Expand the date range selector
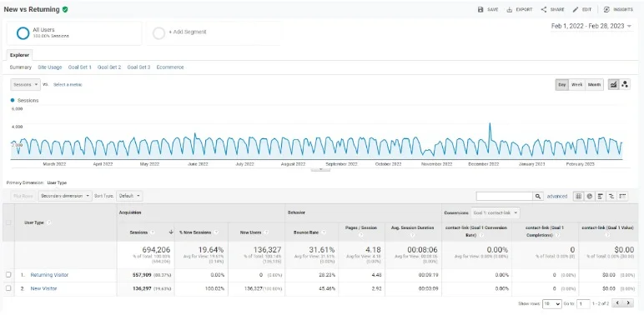The height and width of the screenshot is (315, 644). pos(591,26)
